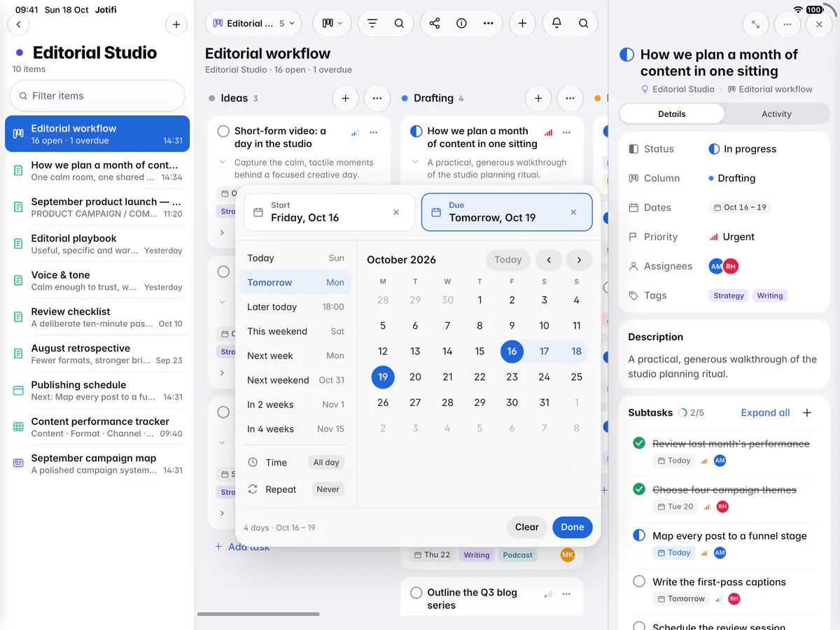
Task: Click the share icon in toolbar
Action: (435, 23)
